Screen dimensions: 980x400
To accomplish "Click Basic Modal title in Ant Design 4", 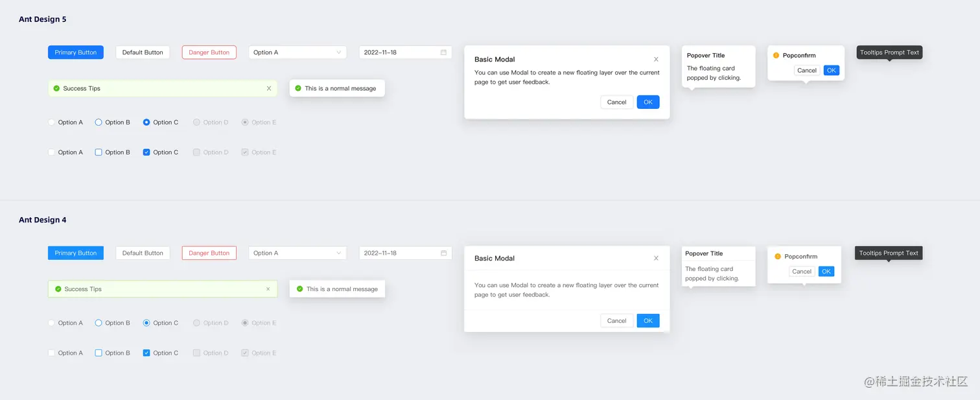I will click(x=495, y=258).
